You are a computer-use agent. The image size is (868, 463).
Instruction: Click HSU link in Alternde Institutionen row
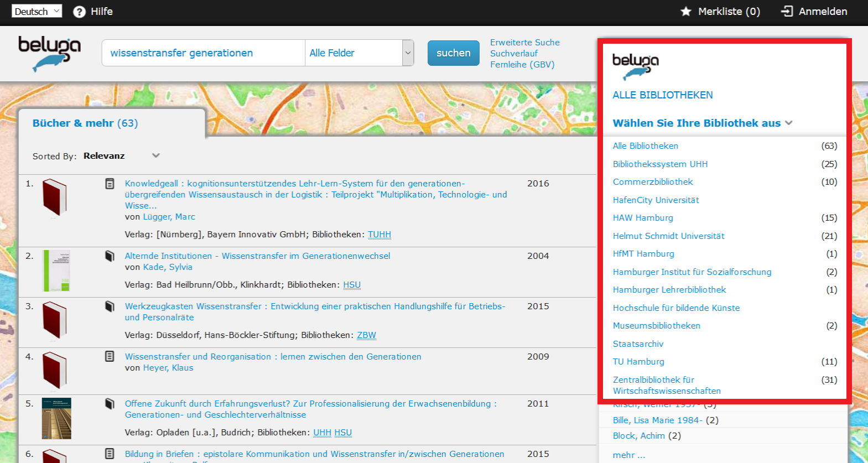352,285
